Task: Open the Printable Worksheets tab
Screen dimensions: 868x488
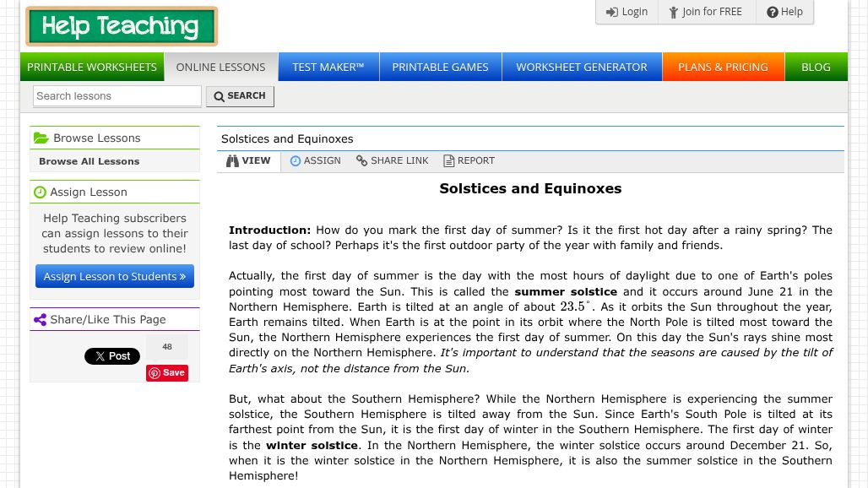Action: point(92,67)
